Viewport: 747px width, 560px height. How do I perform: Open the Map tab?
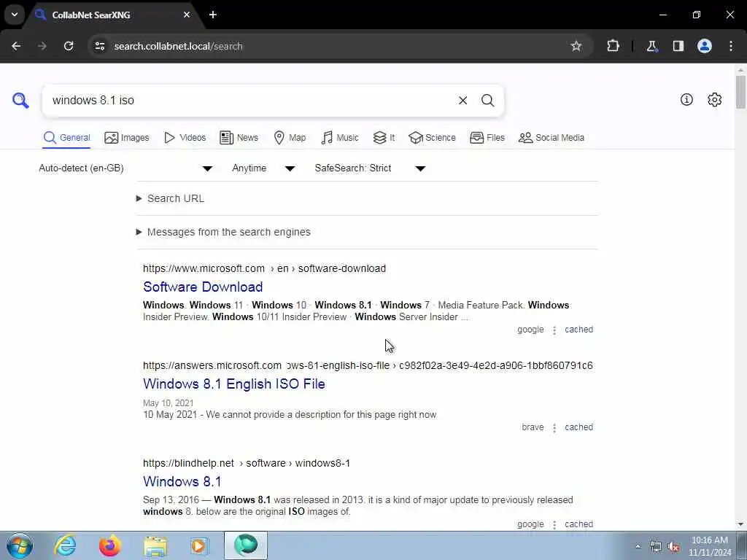pyautogui.click(x=290, y=138)
